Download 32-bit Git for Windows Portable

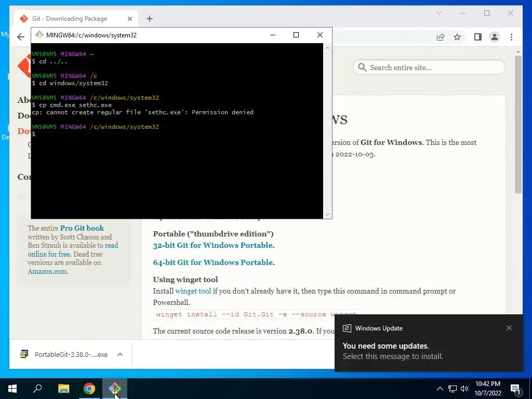(x=214, y=245)
